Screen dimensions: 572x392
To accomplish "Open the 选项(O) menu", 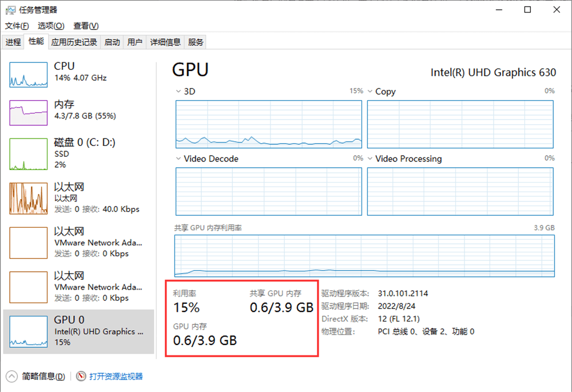I will (51, 26).
